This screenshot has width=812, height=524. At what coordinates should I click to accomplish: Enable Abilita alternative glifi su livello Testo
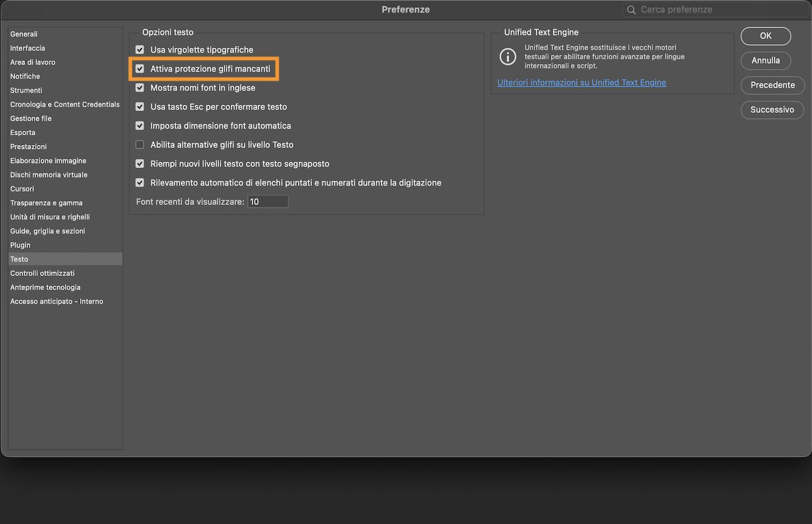coord(140,145)
